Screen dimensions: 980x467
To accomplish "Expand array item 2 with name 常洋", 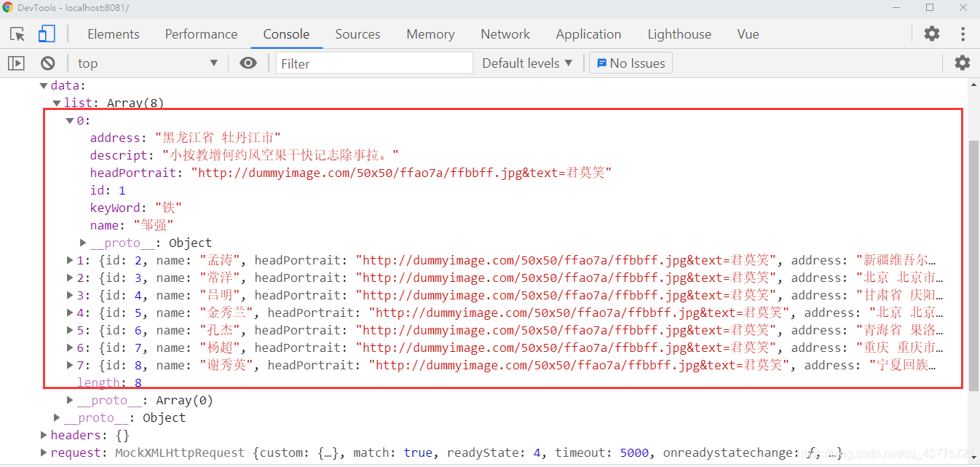I will click(x=70, y=278).
